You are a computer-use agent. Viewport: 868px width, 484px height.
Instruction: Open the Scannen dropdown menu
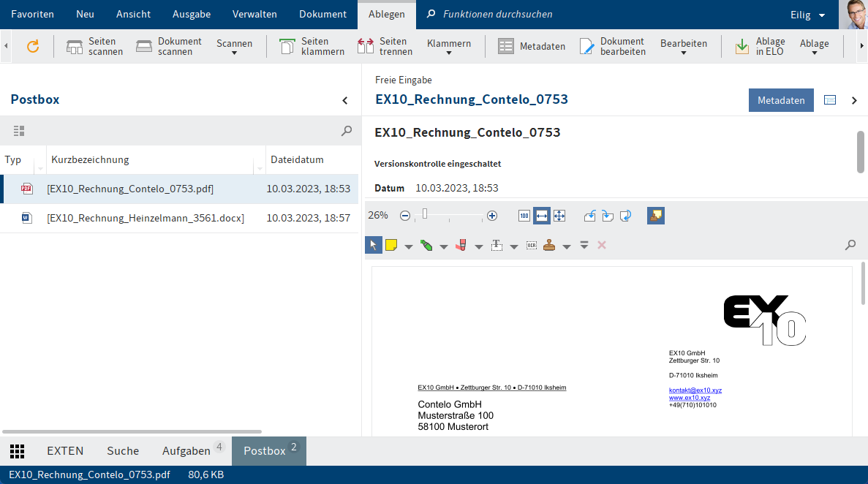point(234,47)
